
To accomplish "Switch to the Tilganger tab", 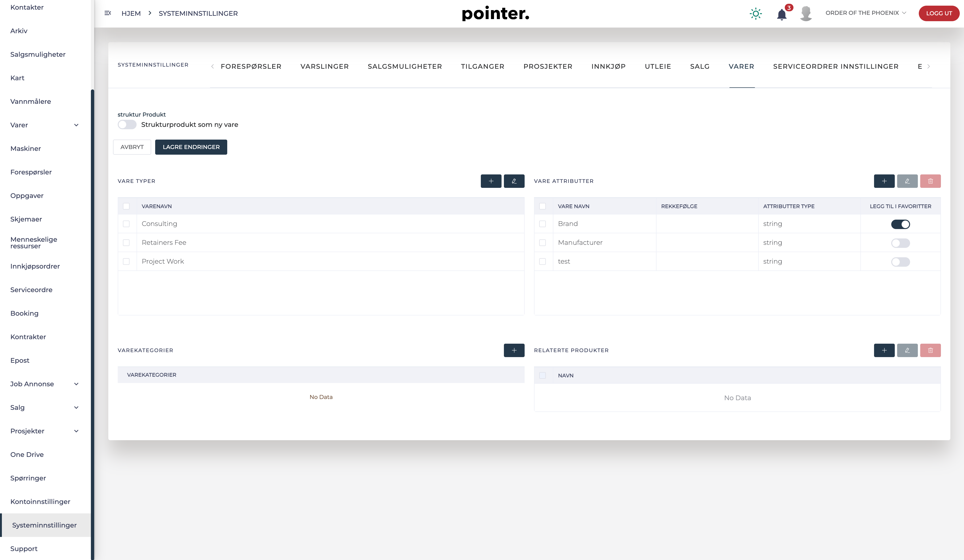I will coord(482,67).
